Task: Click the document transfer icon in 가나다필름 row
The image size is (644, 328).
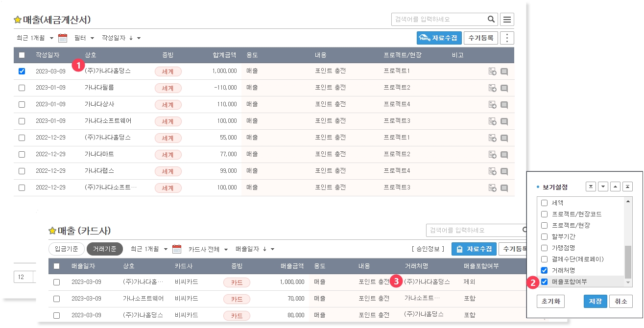Action: 492,88
